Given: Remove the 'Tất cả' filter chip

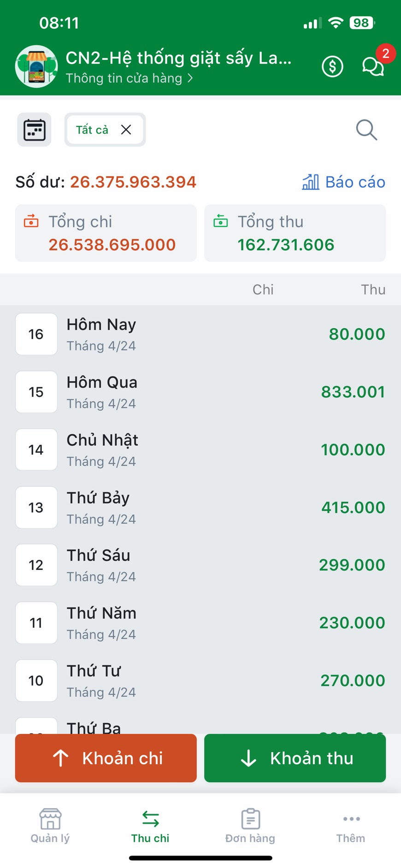Looking at the screenshot, I should coord(126,130).
